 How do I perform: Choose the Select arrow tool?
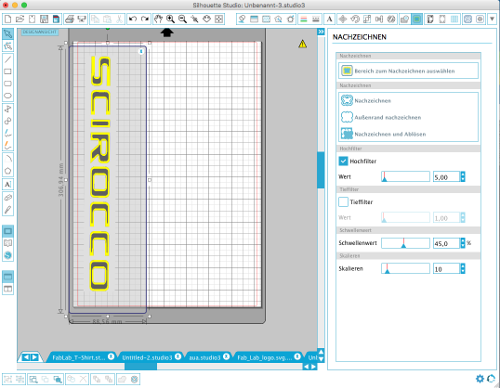coord(8,34)
